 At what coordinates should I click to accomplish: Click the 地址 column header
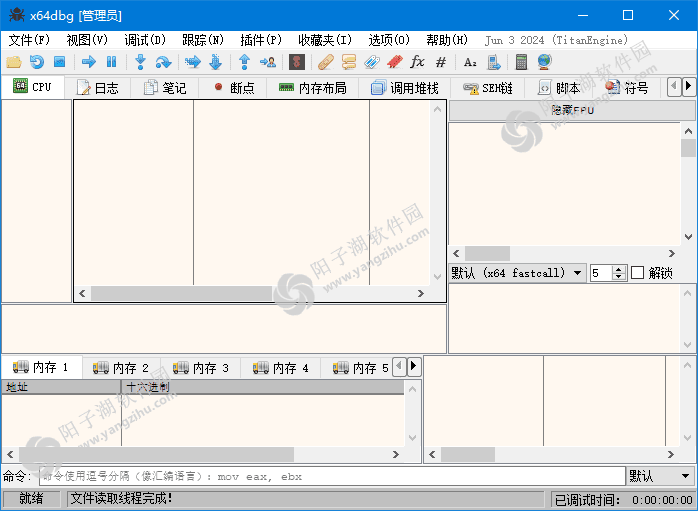point(61,387)
